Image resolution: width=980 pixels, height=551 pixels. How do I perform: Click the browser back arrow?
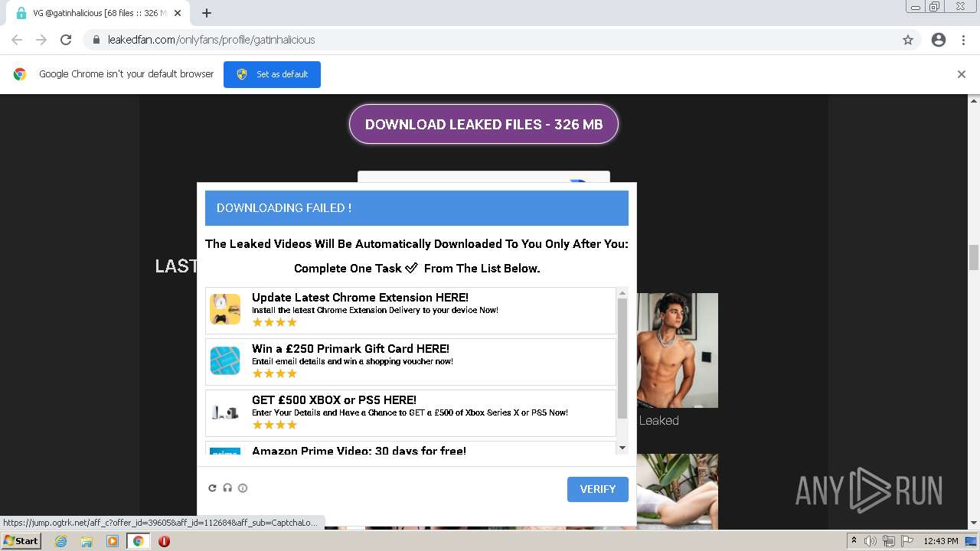point(17,40)
